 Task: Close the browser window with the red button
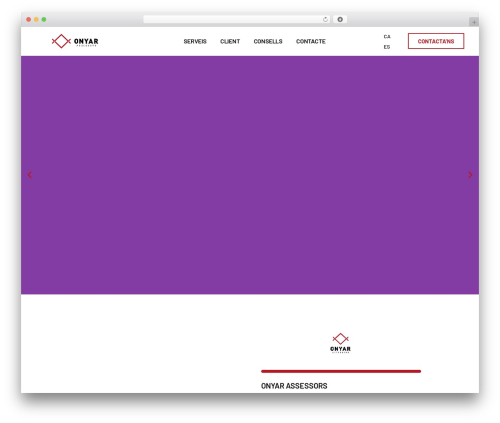click(29, 19)
